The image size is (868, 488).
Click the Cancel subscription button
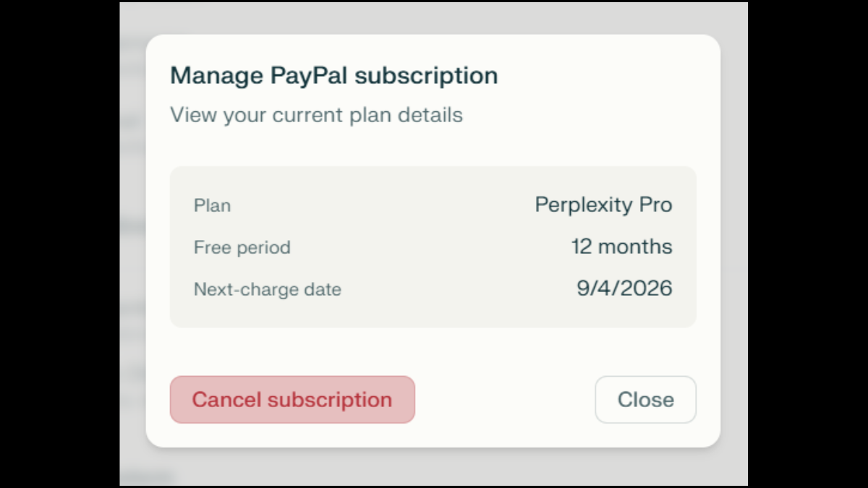pyautogui.click(x=292, y=399)
